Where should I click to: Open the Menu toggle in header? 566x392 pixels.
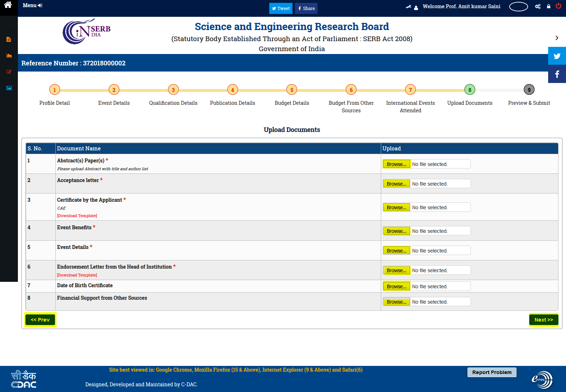(33, 5)
